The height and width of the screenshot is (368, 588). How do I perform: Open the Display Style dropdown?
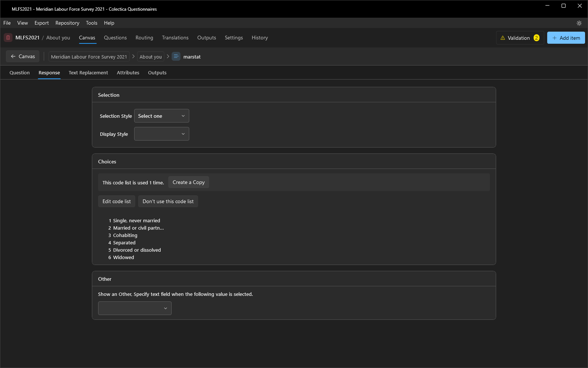point(162,134)
